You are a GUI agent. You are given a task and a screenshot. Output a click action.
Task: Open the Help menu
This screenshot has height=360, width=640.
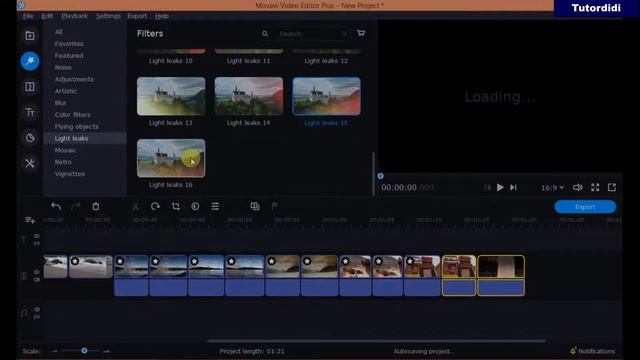(162, 16)
